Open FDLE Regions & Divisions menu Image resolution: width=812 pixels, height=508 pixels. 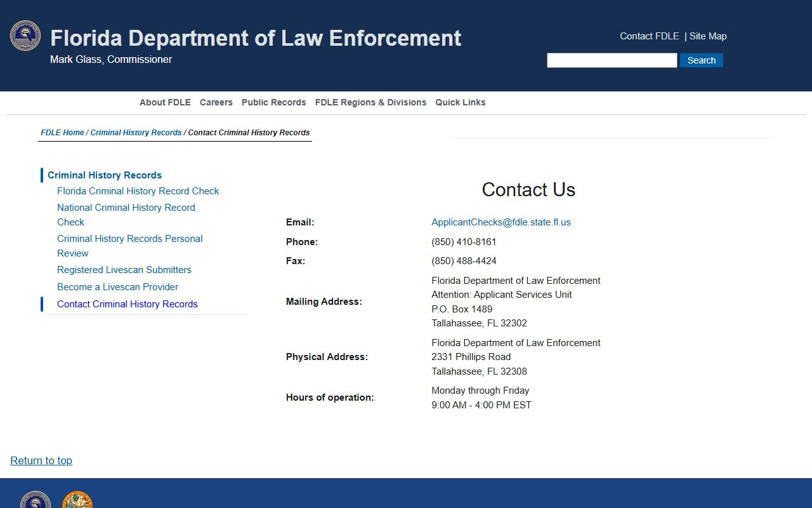371,102
